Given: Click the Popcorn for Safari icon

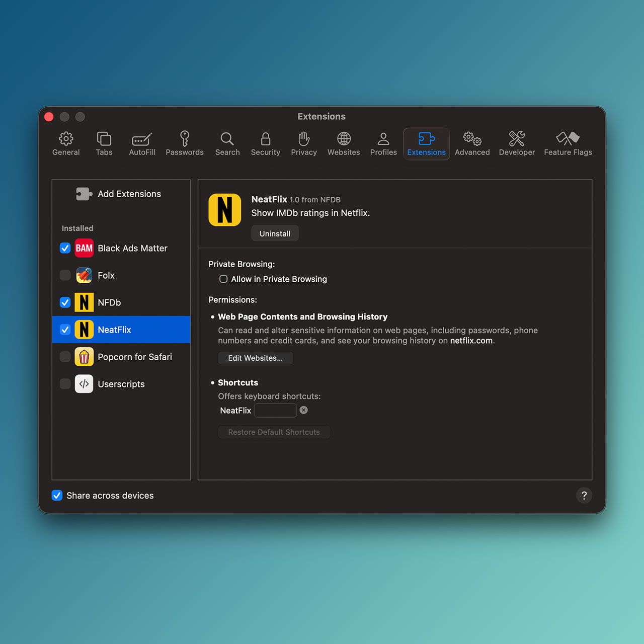Looking at the screenshot, I should pos(84,357).
